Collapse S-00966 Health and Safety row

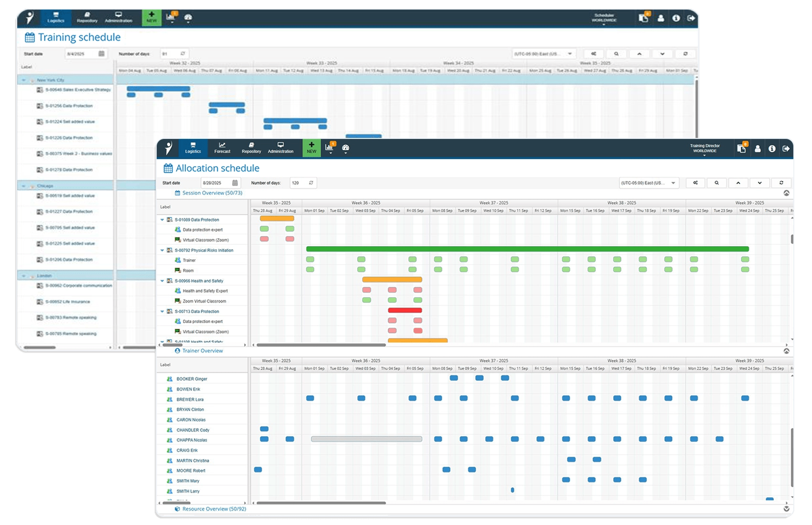click(162, 281)
